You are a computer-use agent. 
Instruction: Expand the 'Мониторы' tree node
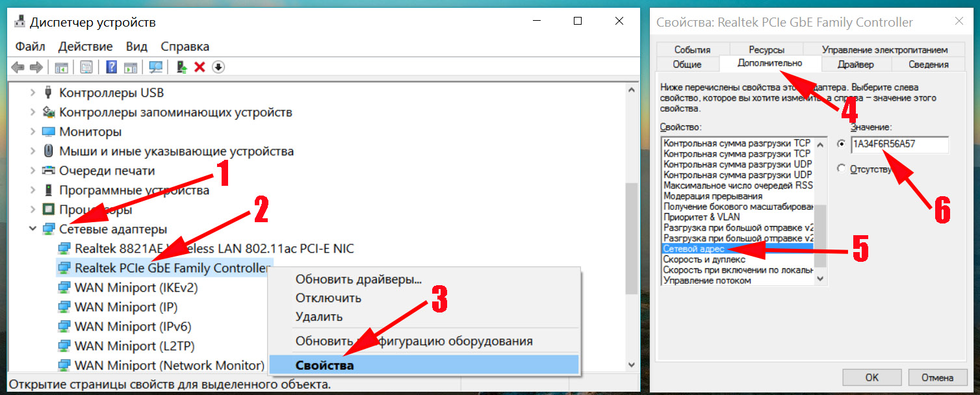coord(32,131)
